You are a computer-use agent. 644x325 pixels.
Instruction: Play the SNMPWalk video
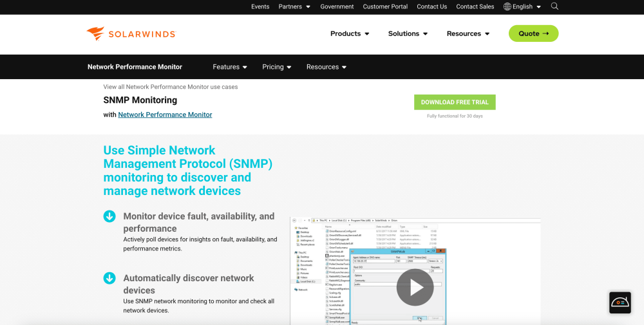[x=415, y=287]
